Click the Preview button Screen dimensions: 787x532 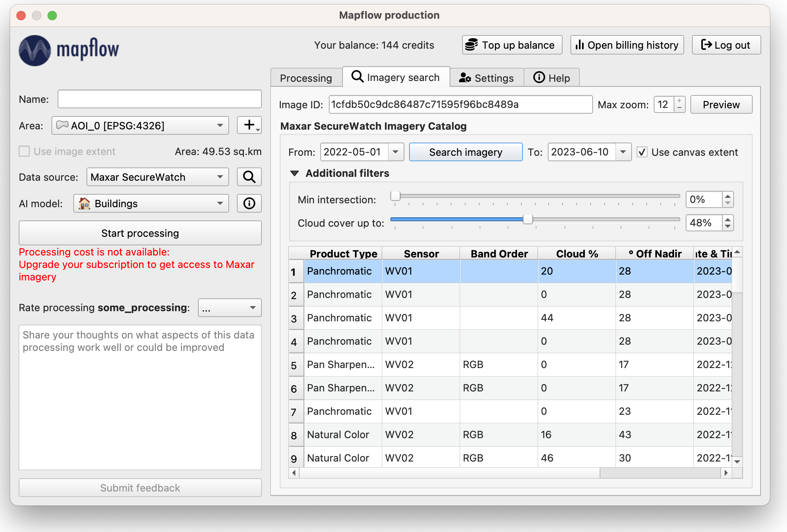pyautogui.click(x=721, y=104)
